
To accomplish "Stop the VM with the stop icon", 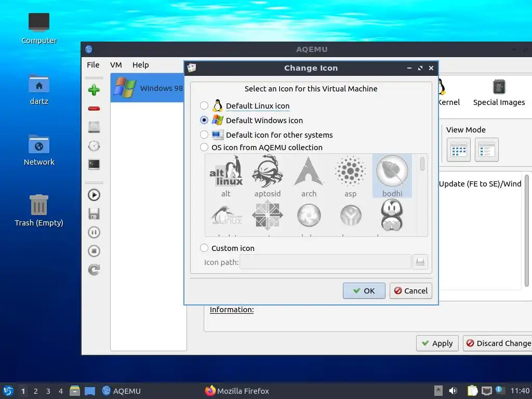I will [x=94, y=251].
